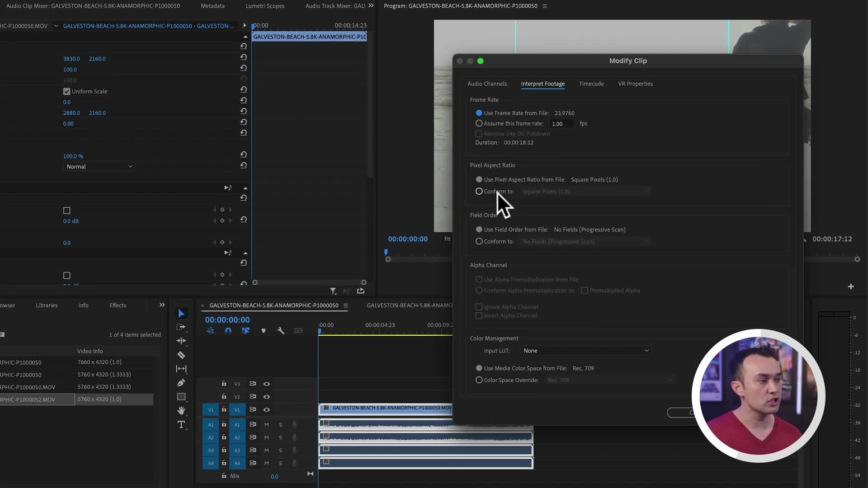Open the Normal blend mode dropdown
Image resolution: width=868 pixels, height=488 pixels.
(99, 166)
